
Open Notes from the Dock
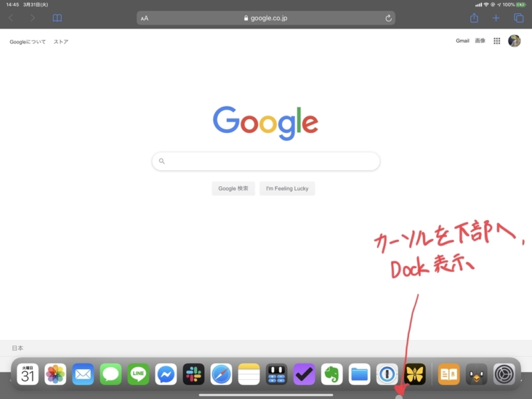pyautogui.click(x=249, y=374)
